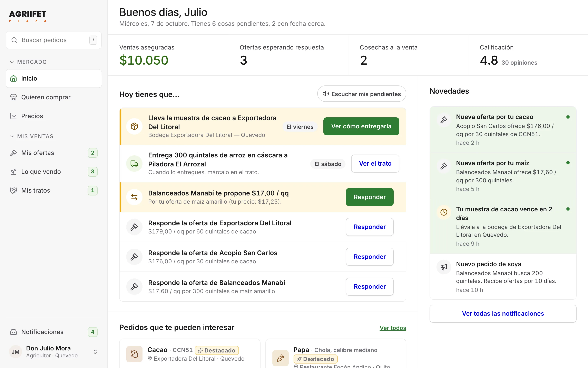
Task: Click the swap arrows icon of Balanceados counteroffer
Action: tap(134, 197)
